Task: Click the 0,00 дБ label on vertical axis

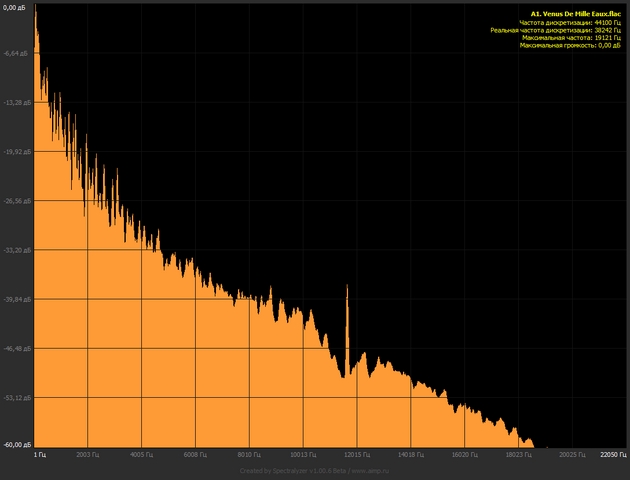Action: [16, 5]
